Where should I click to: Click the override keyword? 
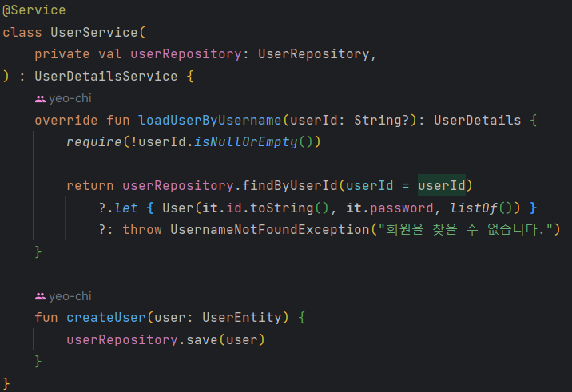66,120
